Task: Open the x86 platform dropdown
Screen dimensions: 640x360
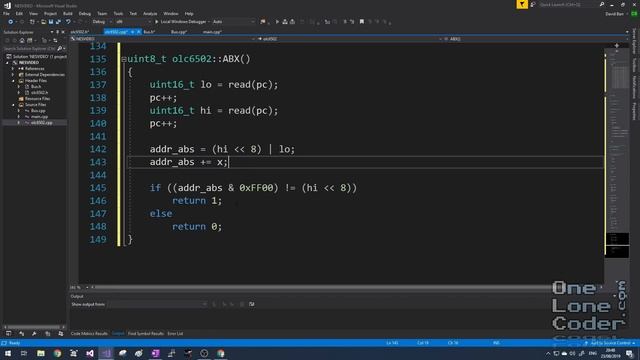Action: tap(133, 22)
